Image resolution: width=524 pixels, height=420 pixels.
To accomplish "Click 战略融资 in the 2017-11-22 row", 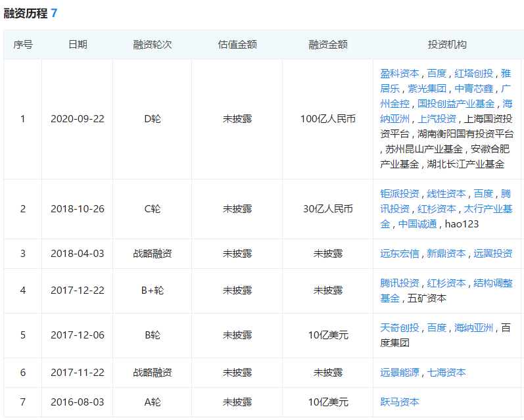I will click(153, 373).
